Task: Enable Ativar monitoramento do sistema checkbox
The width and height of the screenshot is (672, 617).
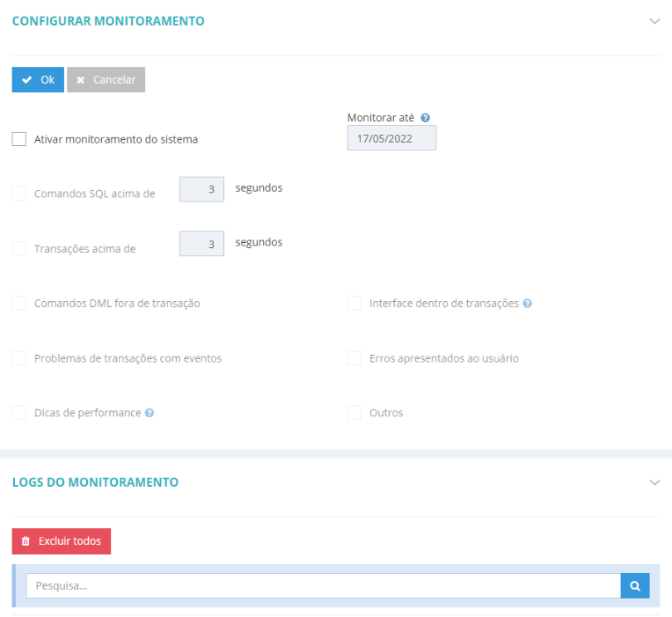Action: coord(19,139)
